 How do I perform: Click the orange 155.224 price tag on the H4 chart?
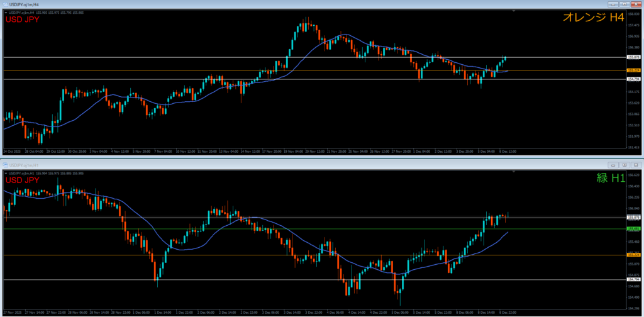633,70
